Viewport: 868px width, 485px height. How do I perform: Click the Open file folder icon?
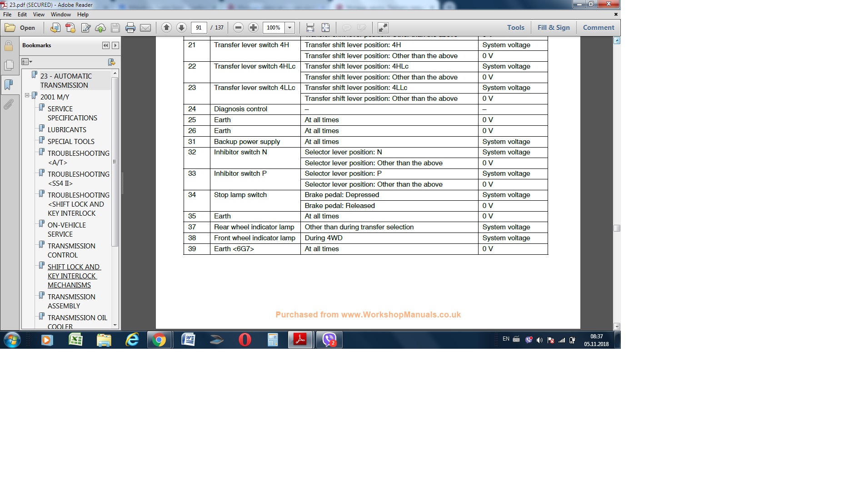pyautogui.click(x=10, y=28)
